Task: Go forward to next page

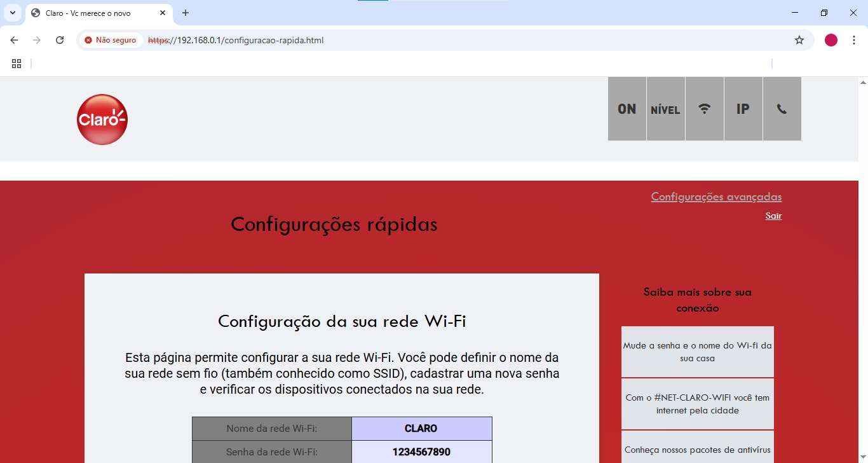Action: point(37,40)
